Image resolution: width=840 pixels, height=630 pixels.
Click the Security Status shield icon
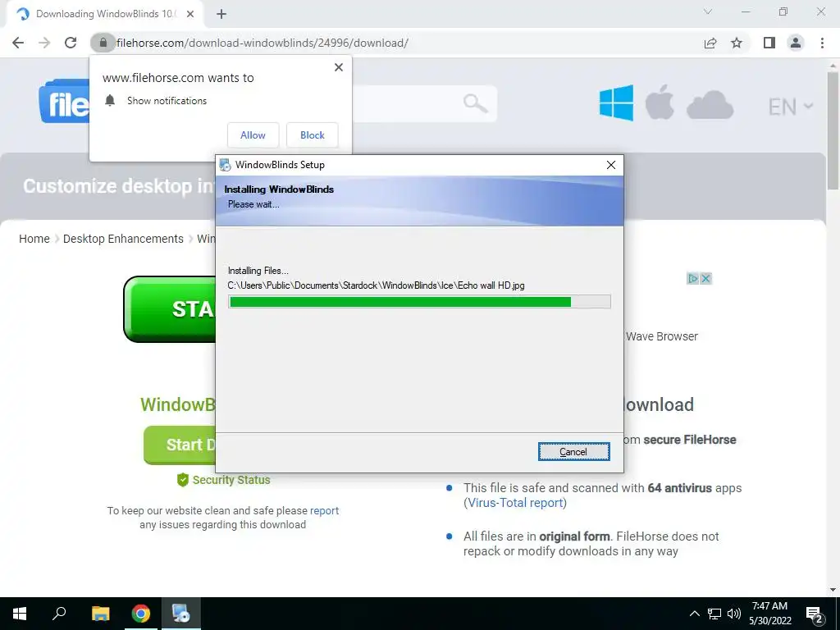coord(183,480)
